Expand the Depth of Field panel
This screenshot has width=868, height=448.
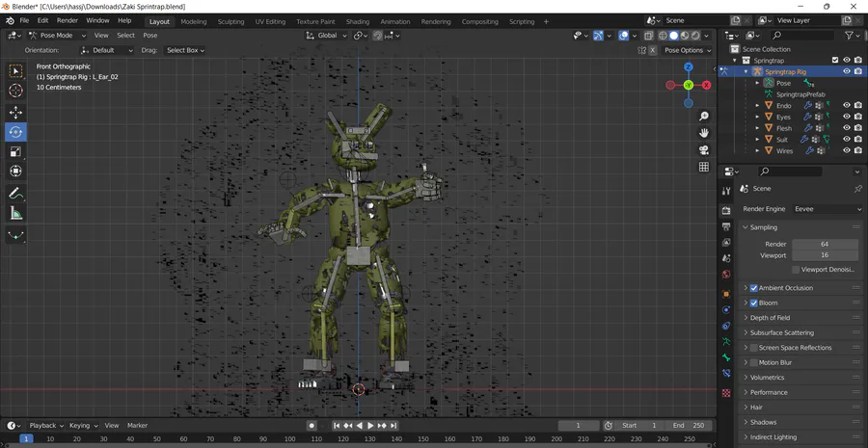[770, 318]
